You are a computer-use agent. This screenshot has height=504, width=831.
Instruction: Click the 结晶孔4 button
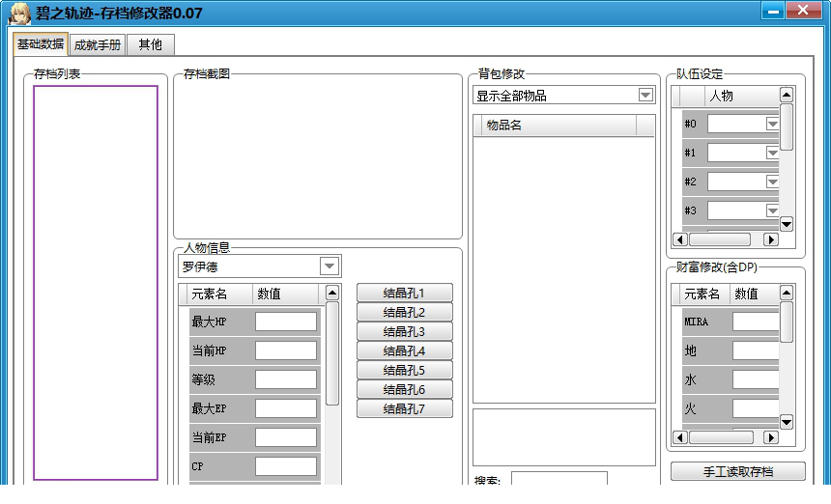(404, 351)
